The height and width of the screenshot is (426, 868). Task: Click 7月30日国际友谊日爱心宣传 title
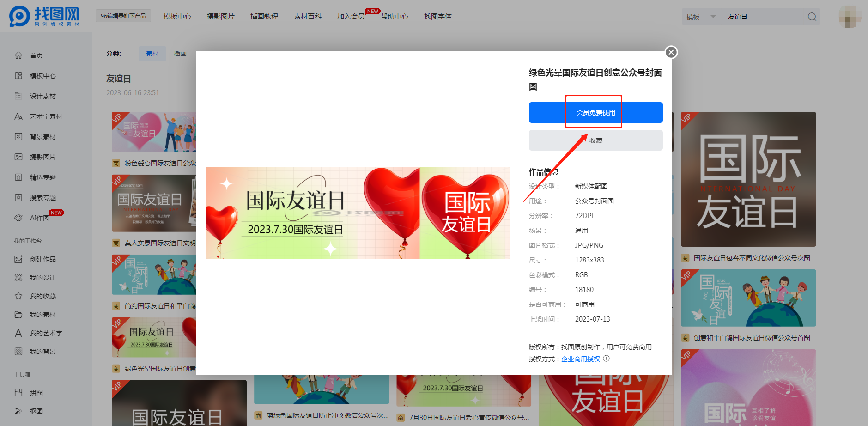coord(469,418)
